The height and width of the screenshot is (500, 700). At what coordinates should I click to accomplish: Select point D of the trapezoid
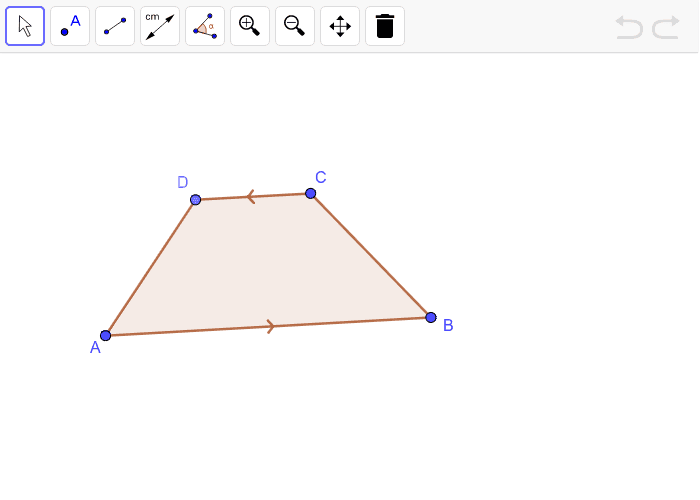(196, 200)
